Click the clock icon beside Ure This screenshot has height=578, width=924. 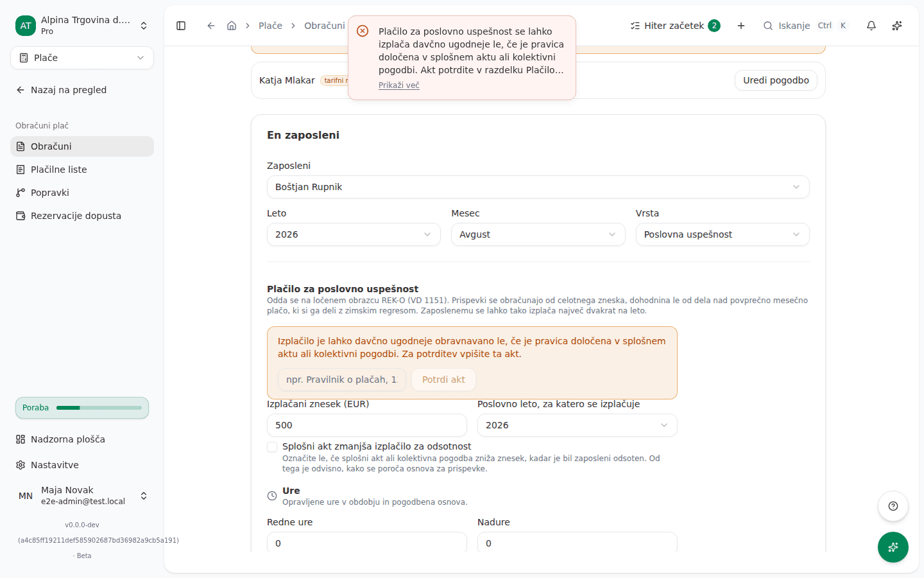tap(272, 496)
